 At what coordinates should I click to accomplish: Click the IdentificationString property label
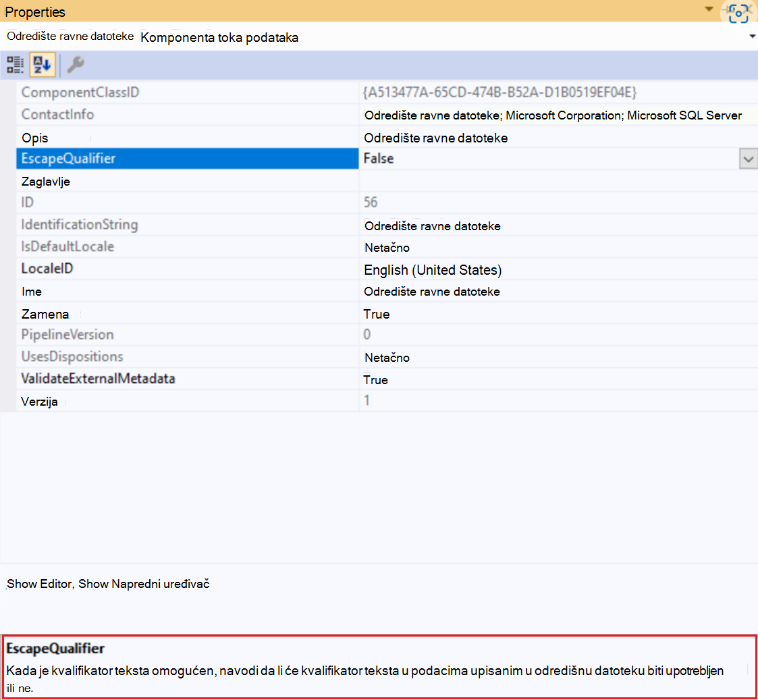point(80,225)
